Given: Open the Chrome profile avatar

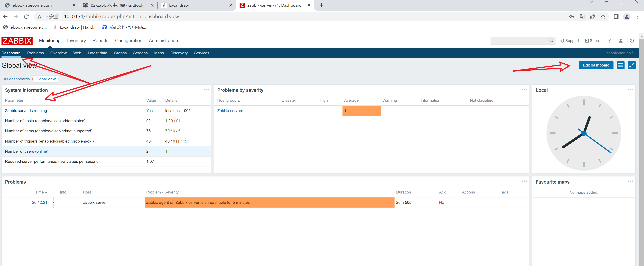Looking at the screenshot, I should point(626,16).
